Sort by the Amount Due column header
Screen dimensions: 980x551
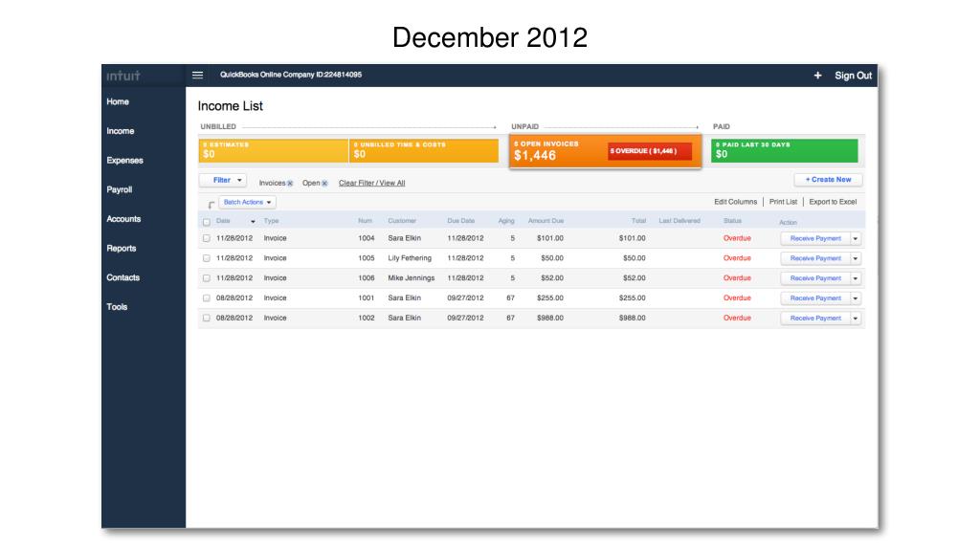coord(546,221)
